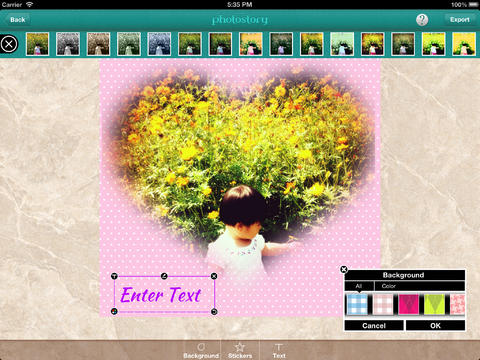Viewport: 480px width, 360px height.
Task: Apply the pale green faded filter thumbnail
Action: [129, 44]
